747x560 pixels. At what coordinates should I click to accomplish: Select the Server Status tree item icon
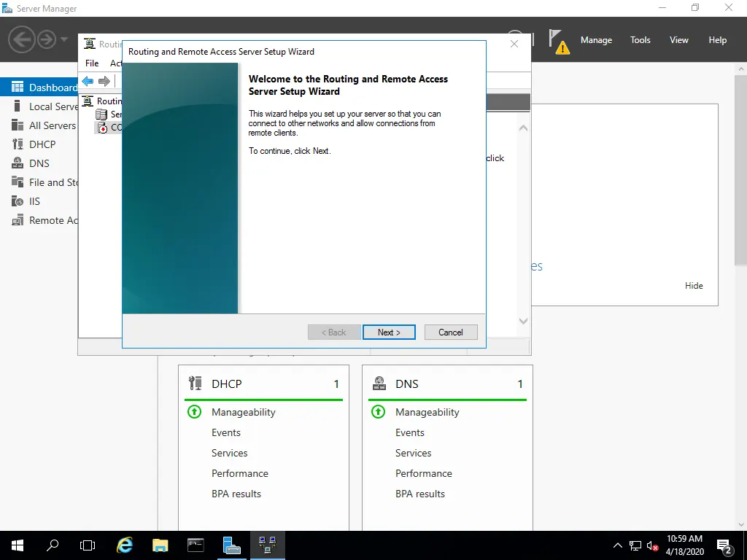tap(101, 114)
